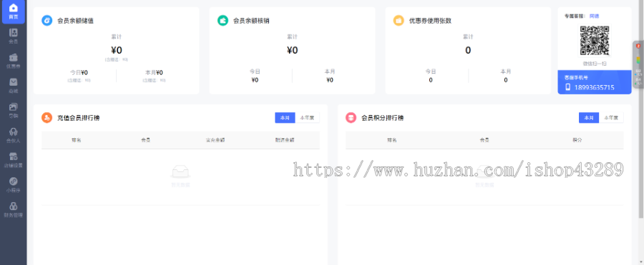Screen dimensions: 644x265
Task: Click the 优惠券使用张数 card title
Action: (x=431, y=21)
